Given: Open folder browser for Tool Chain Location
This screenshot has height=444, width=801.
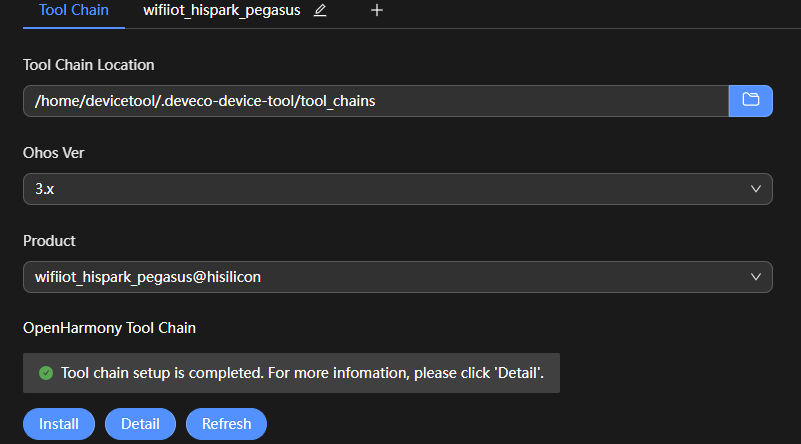Looking at the screenshot, I should [750, 100].
